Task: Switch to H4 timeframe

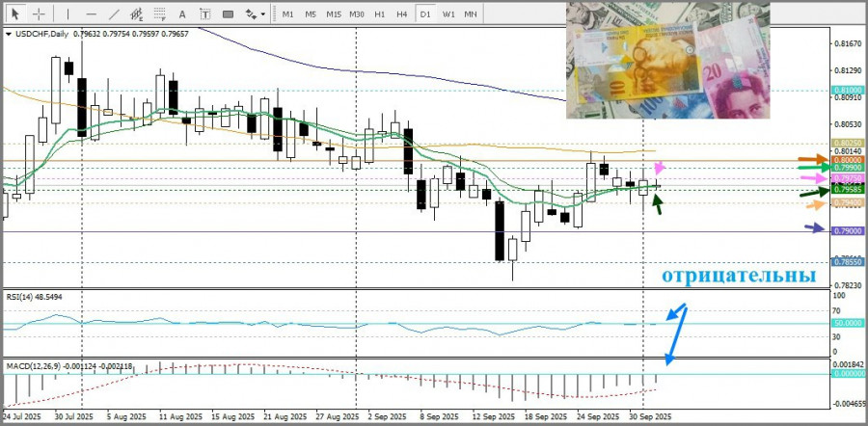Action: 402,14
